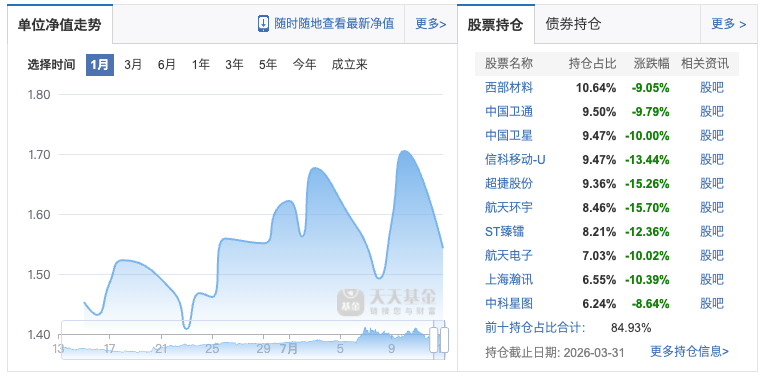Click the -15.70% change for 航天环宇

648,208
